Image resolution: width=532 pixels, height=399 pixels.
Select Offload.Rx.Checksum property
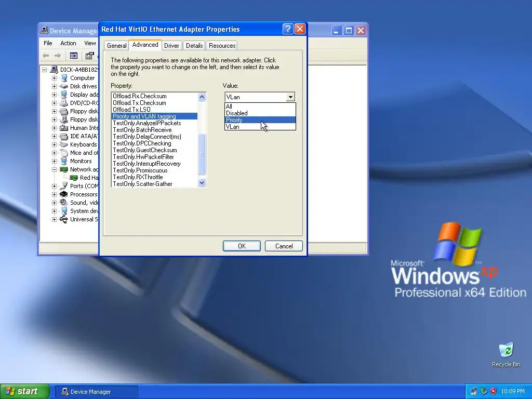click(x=154, y=96)
